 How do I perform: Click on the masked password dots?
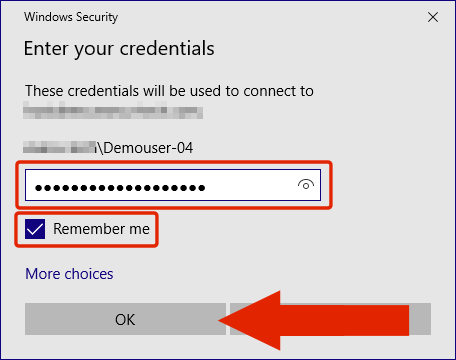click(120, 188)
